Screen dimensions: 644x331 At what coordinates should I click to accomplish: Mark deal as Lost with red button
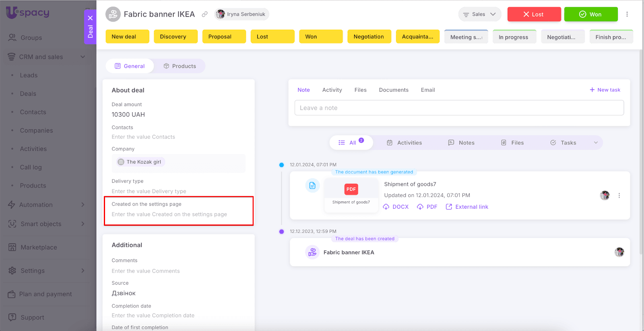tap(534, 14)
